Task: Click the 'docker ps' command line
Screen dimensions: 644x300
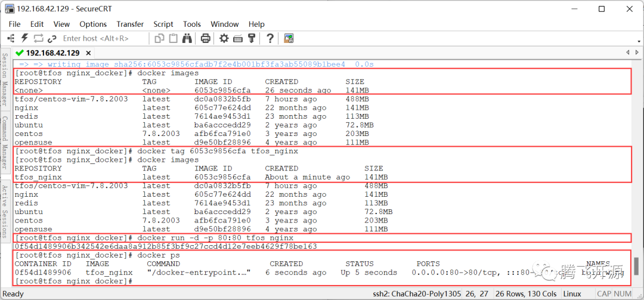Action: click(159, 255)
